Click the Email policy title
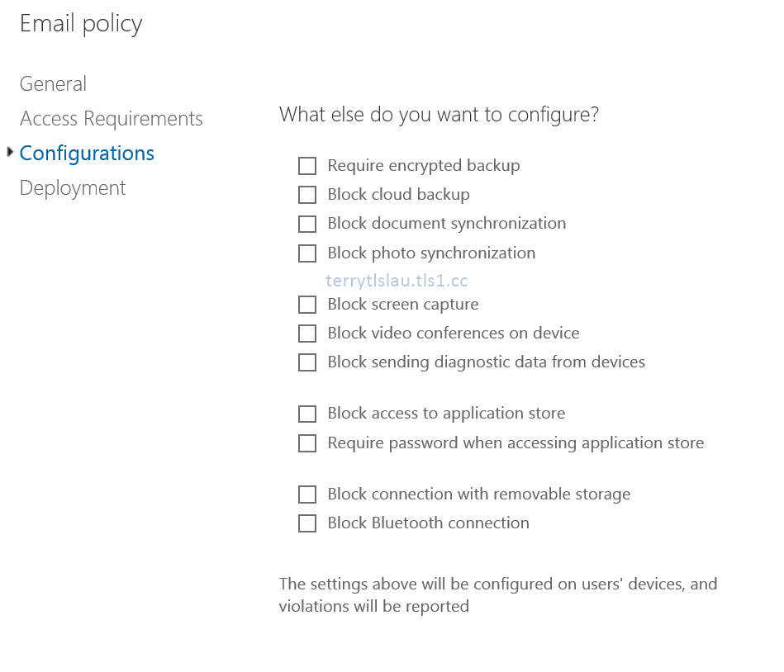This screenshot has height=672, width=784. coord(80,23)
